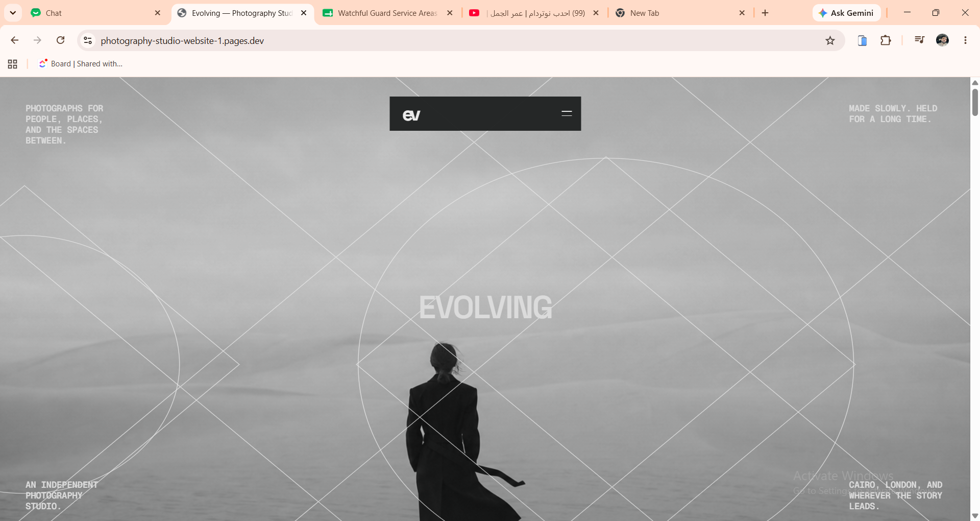
Task: Click the 'Cairo, London, and wherever' text
Action: tap(896, 495)
